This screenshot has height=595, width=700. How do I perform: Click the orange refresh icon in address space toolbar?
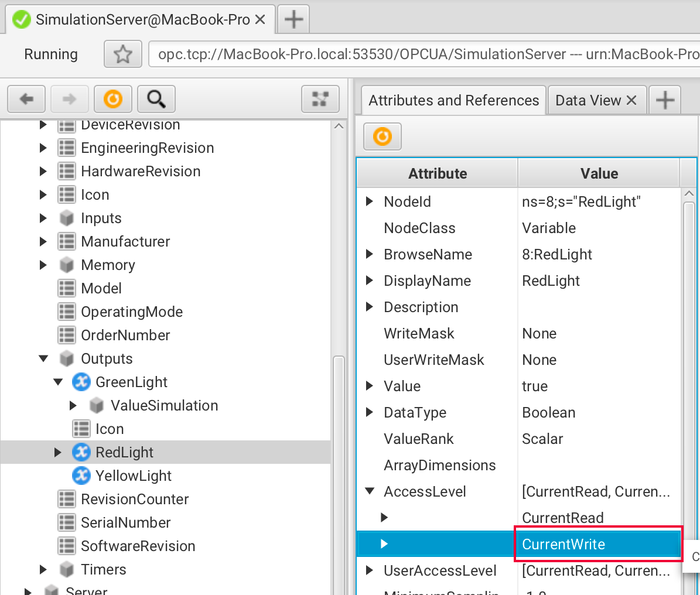point(113,99)
